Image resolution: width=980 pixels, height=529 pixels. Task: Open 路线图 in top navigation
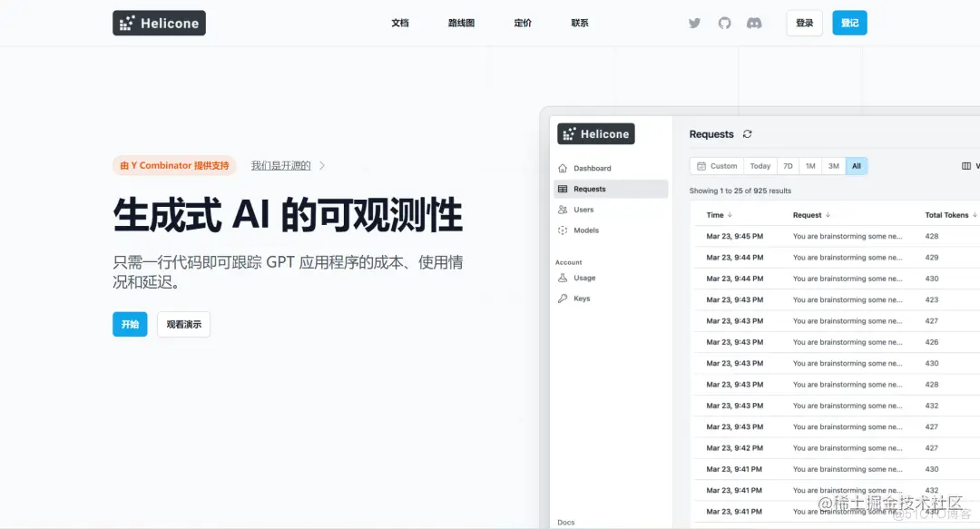[461, 23]
